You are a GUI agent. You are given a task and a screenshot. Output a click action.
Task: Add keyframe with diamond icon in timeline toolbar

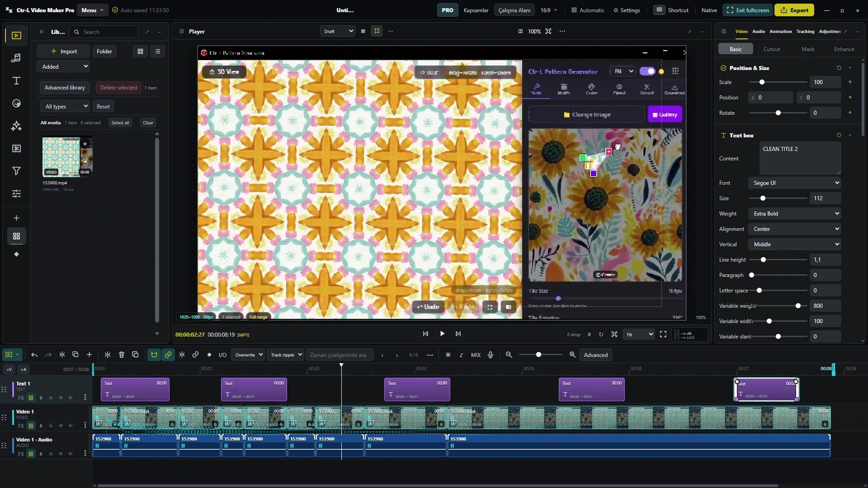click(x=209, y=355)
